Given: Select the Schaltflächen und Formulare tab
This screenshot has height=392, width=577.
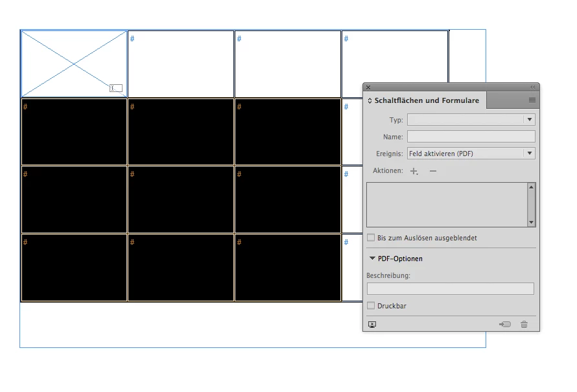Looking at the screenshot, I should pyautogui.click(x=427, y=100).
